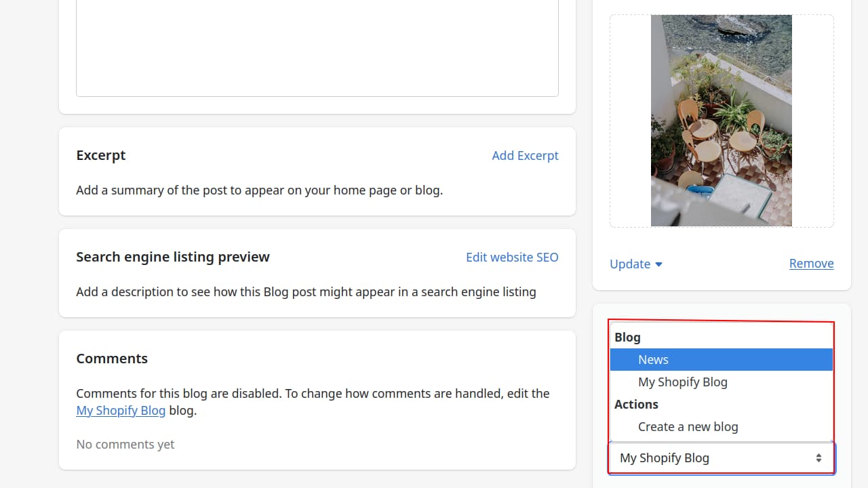Open Edit website SEO
868x488 pixels.
(x=512, y=257)
